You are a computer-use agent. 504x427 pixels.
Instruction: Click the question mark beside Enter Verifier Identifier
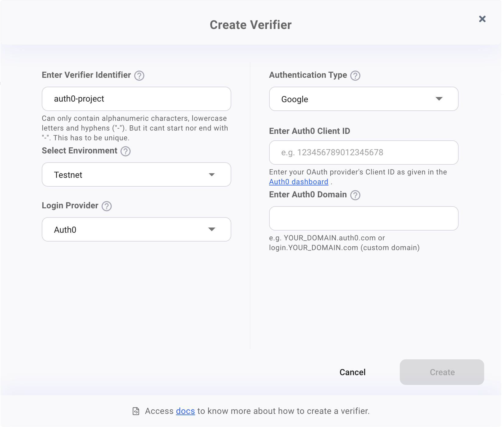139,75
